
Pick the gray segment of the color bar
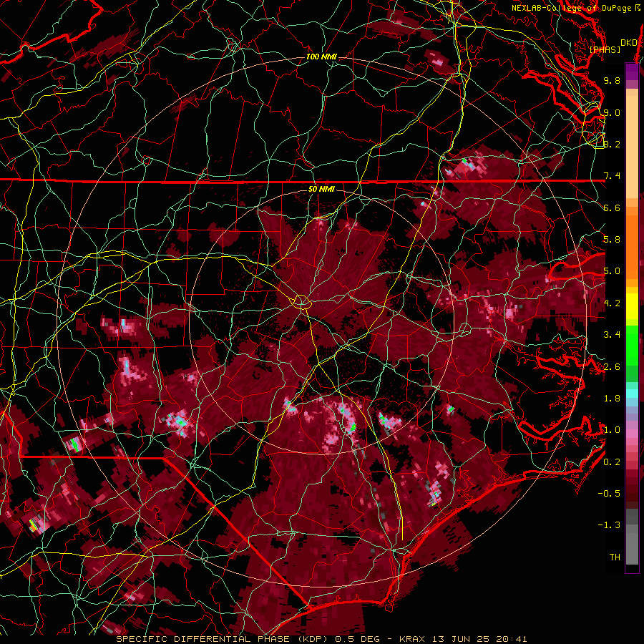coord(632,537)
